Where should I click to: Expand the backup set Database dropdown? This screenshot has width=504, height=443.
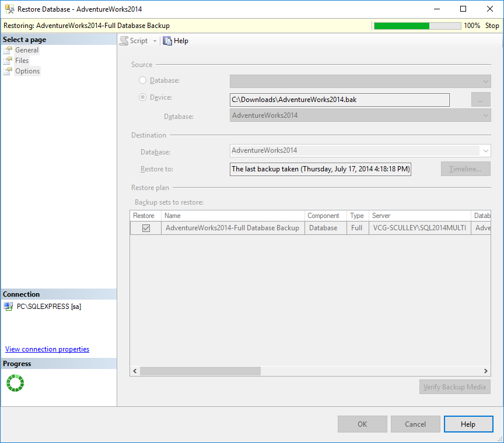pos(485,116)
